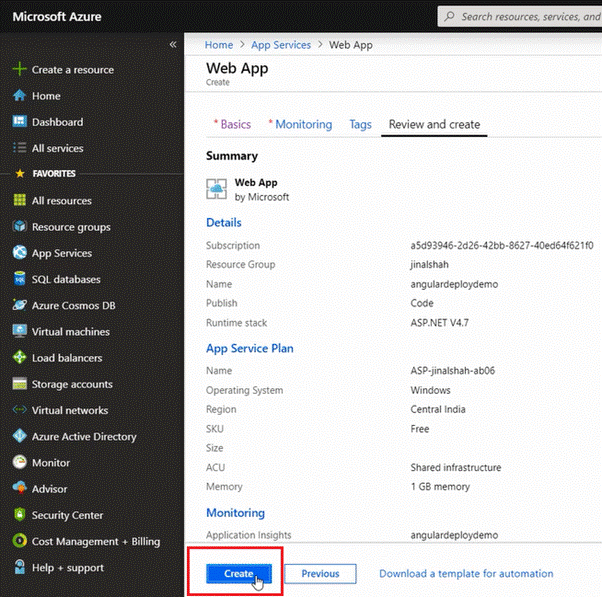Image resolution: width=602 pixels, height=597 pixels.
Task: Click in the Search resources field
Action: coord(520,17)
